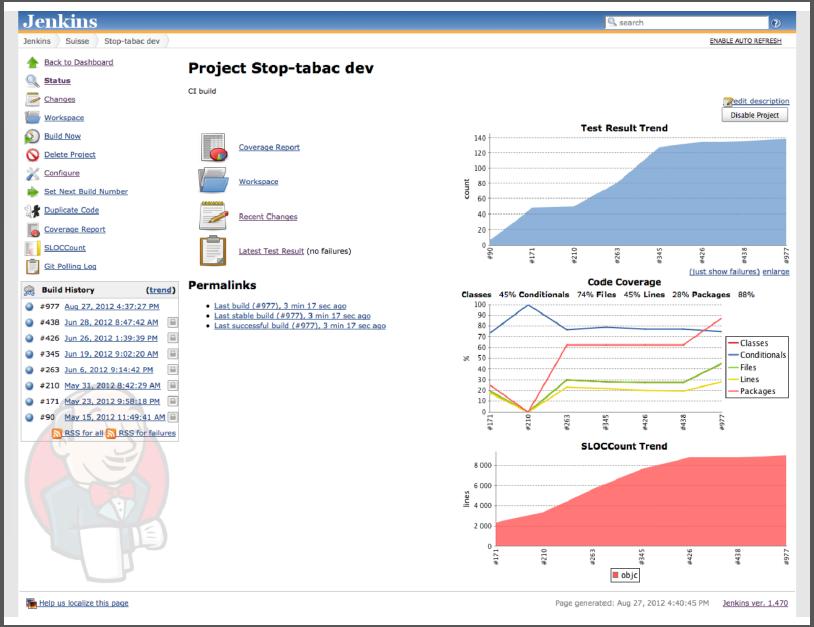Open the Git Polling Log icon
This screenshot has height=627, width=814.
click(33, 266)
